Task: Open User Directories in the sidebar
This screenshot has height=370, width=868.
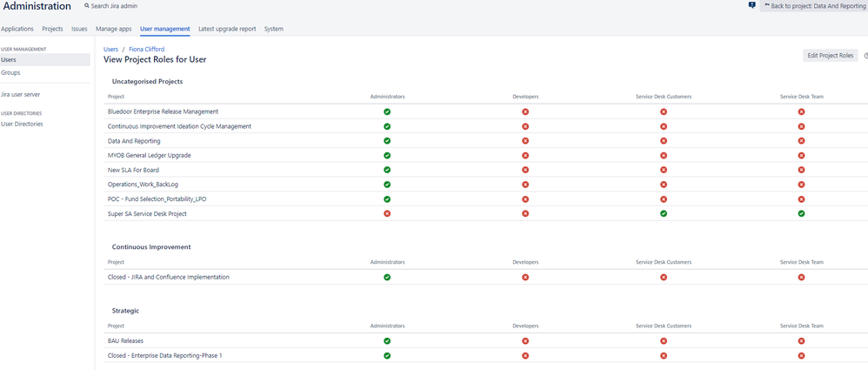Action: pyautogui.click(x=22, y=124)
